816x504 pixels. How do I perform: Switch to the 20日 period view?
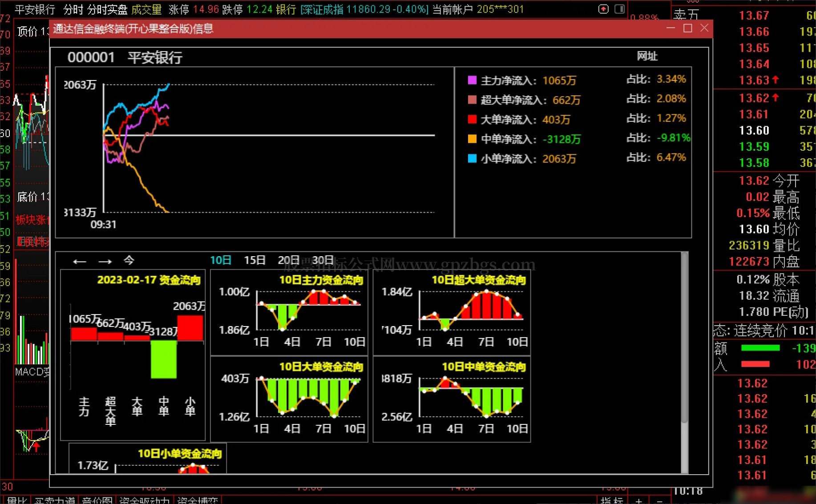pos(288,260)
